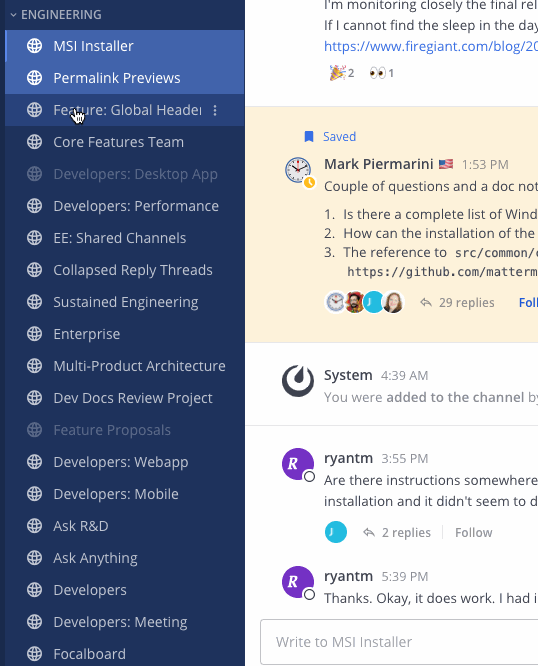Viewport: 538px width, 666px height.
Task: Click the globe icon beside Enterprise
Action: click(34, 334)
